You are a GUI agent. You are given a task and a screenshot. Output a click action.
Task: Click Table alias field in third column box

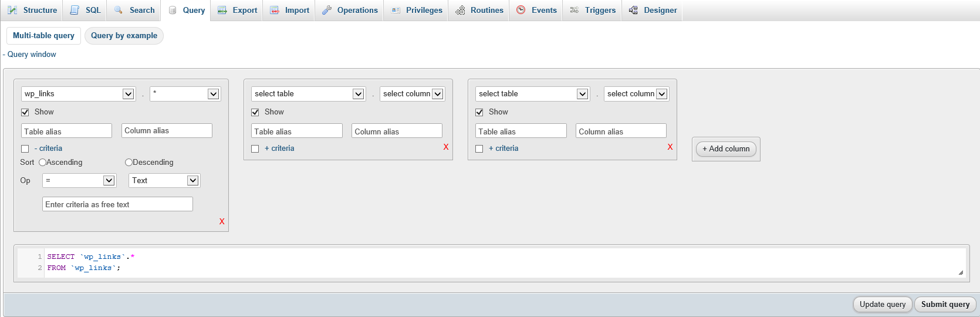(521, 131)
